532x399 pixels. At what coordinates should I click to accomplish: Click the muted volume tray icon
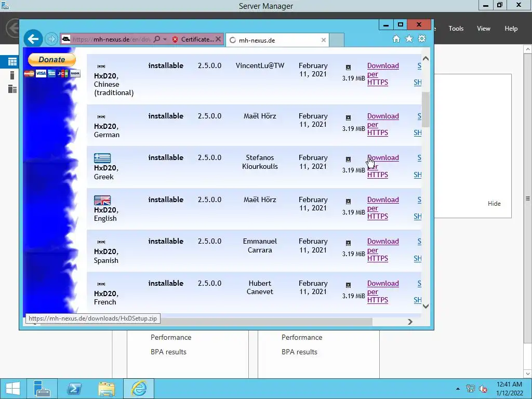coord(483,389)
